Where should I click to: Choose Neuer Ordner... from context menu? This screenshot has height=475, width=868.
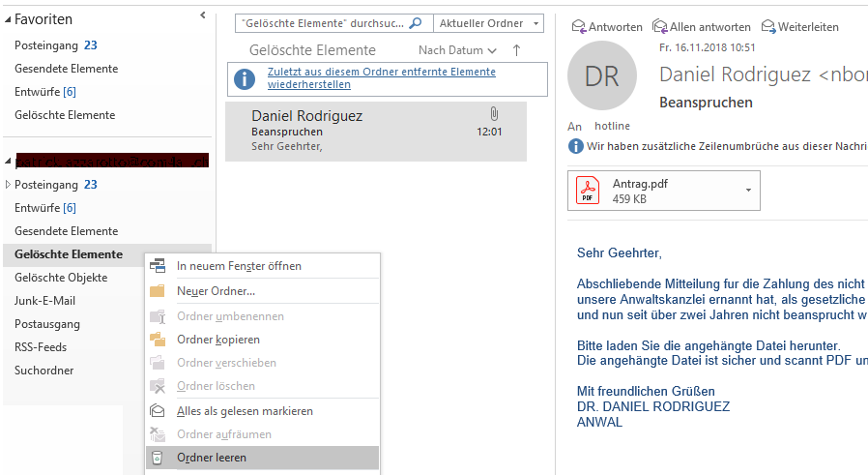(x=216, y=291)
